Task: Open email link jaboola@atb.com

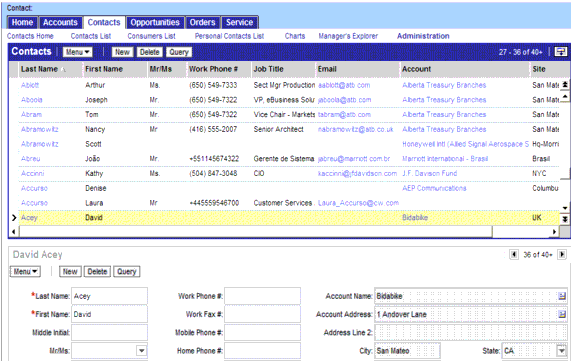Action: [x=344, y=100]
